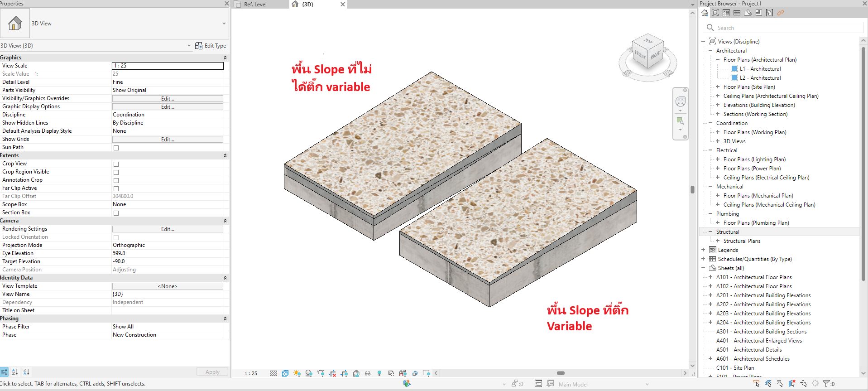Open the '3D View: {3D}' instance dropdown
Image resolution: width=868 pixels, height=391 pixels.
click(x=189, y=46)
